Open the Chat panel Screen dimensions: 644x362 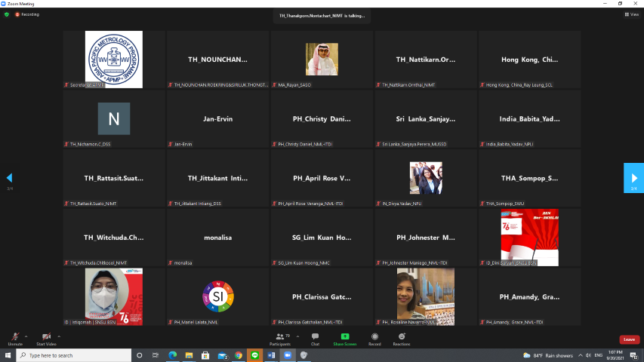click(315, 337)
